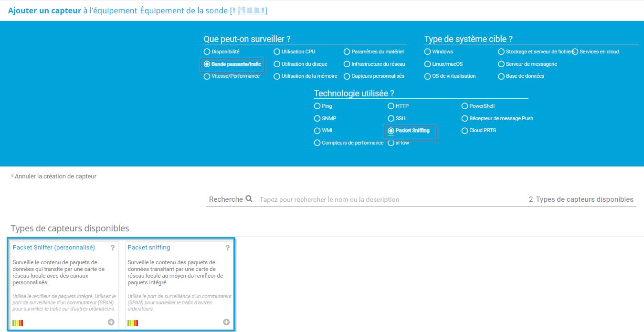Click performance impact bar on Packet Sniffer (personnalisé)
Image resolution: width=644 pixels, height=332 pixels.
click(x=18, y=323)
